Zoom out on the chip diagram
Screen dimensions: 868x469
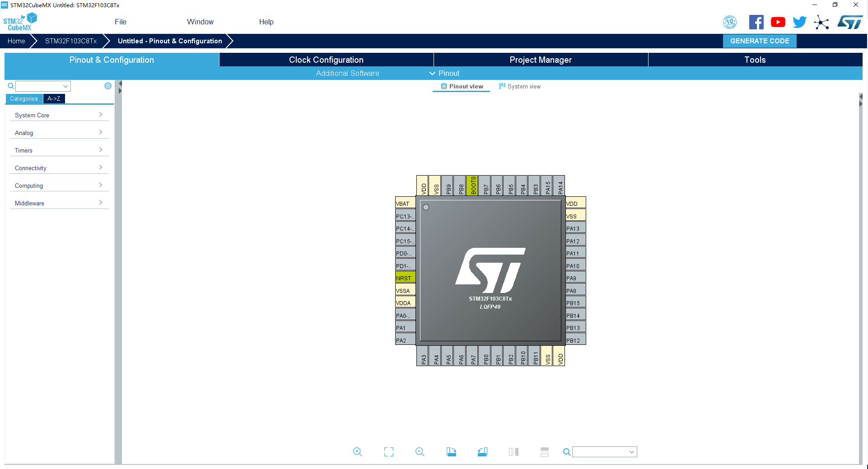pos(420,452)
